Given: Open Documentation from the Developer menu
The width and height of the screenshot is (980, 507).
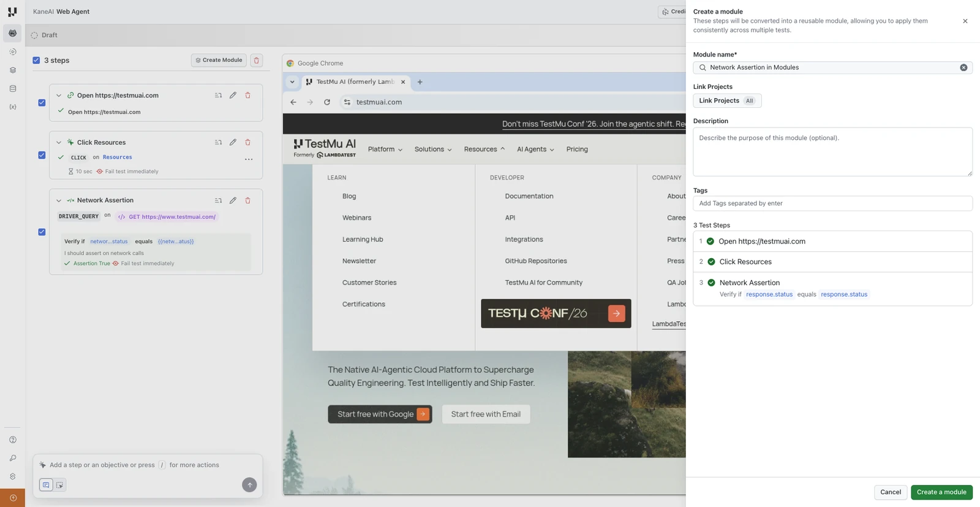Looking at the screenshot, I should point(529,196).
